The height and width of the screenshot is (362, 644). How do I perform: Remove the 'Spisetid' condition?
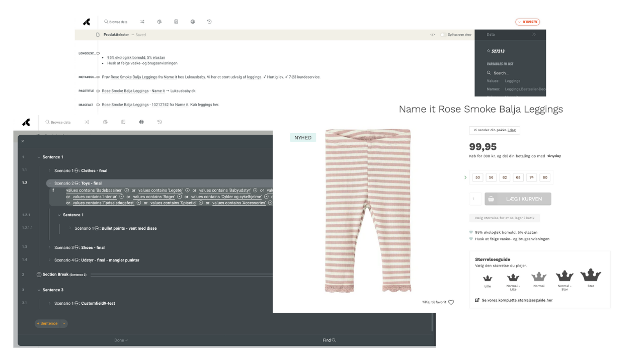tap(201, 203)
